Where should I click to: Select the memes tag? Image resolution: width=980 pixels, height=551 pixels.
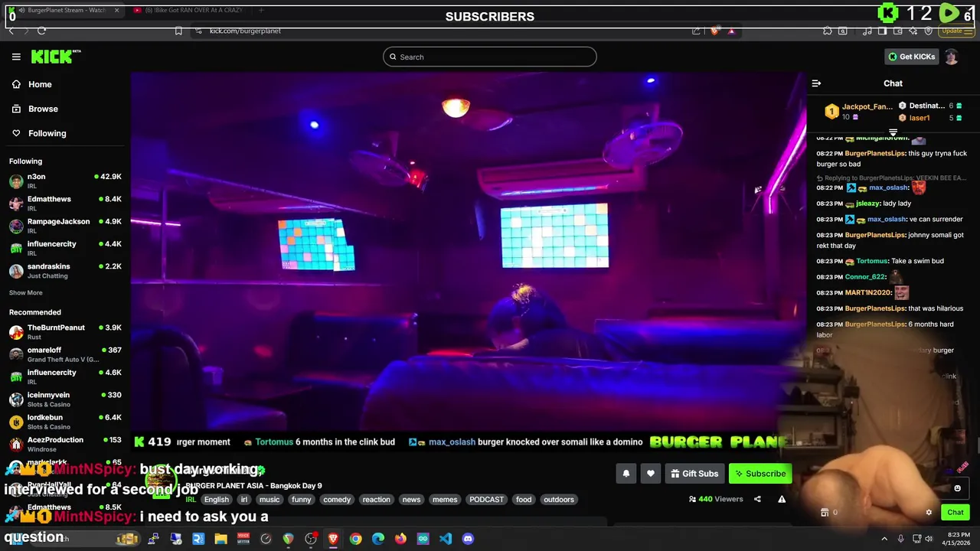[445, 500]
